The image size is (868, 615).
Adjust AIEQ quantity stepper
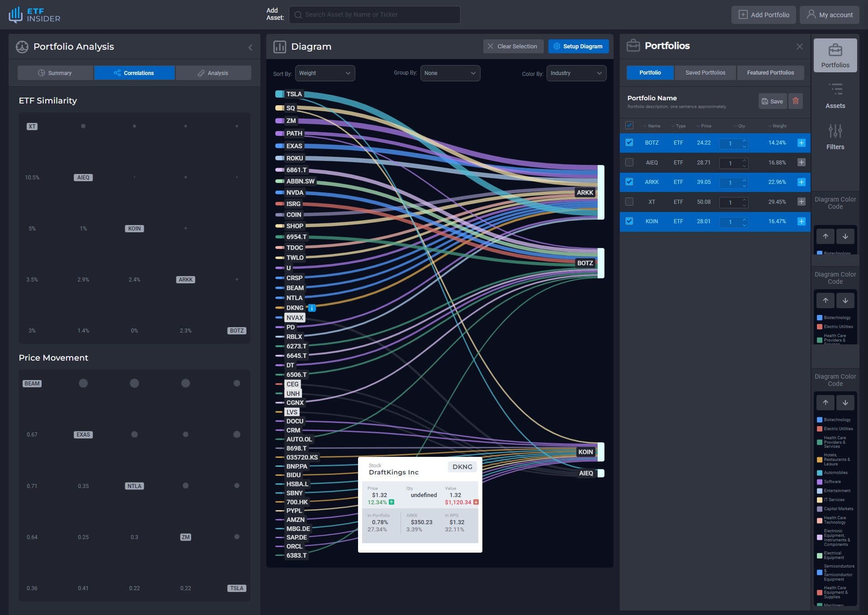(734, 163)
